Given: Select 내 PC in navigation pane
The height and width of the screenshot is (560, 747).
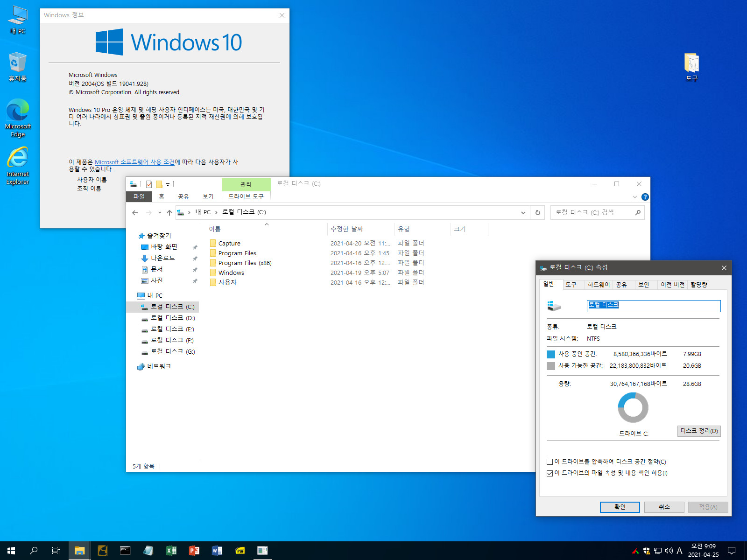Looking at the screenshot, I should coord(150,295).
